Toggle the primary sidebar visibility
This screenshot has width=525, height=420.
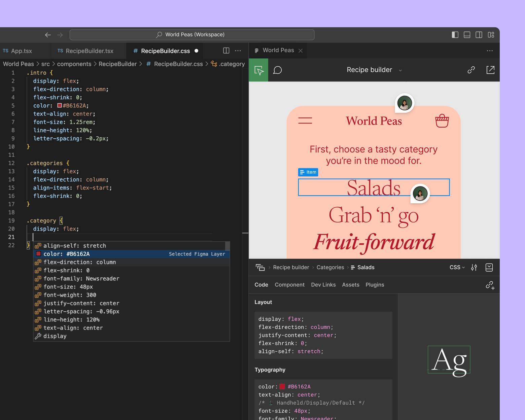(455, 35)
